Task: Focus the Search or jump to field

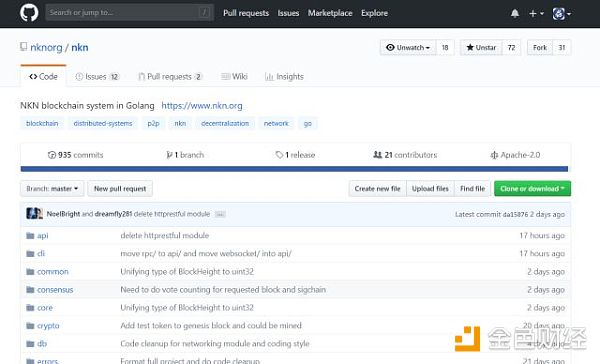Action: click(129, 13)
